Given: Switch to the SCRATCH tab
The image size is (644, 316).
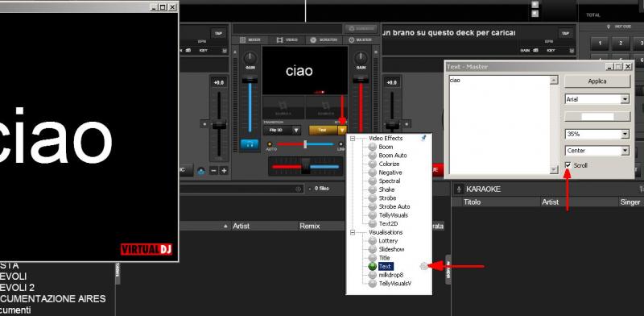Looking at the screenshot, I should (x=324, y=40).
